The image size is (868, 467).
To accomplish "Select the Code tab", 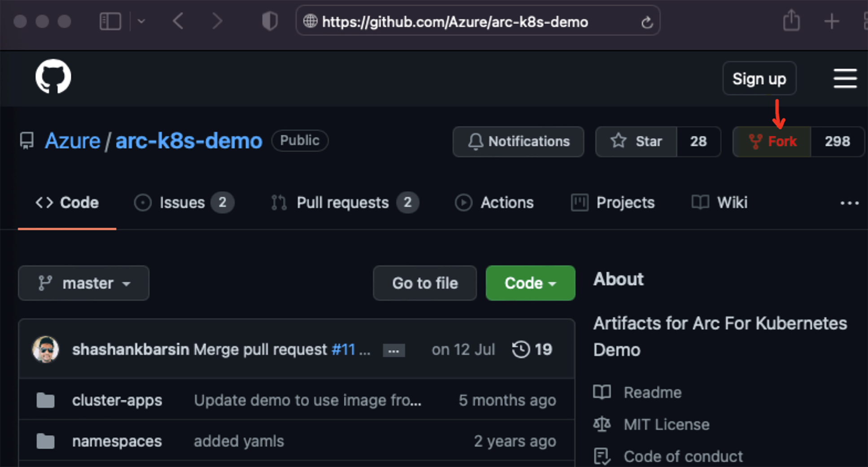I will [x=67, y=203].
